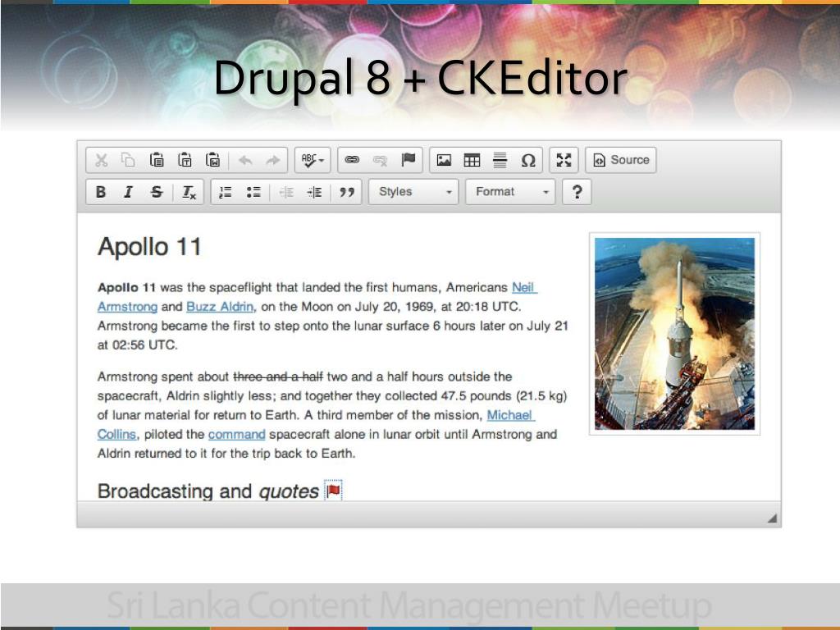
Task: Choose Paste as plain text icon
Action: tap(185, 160)
